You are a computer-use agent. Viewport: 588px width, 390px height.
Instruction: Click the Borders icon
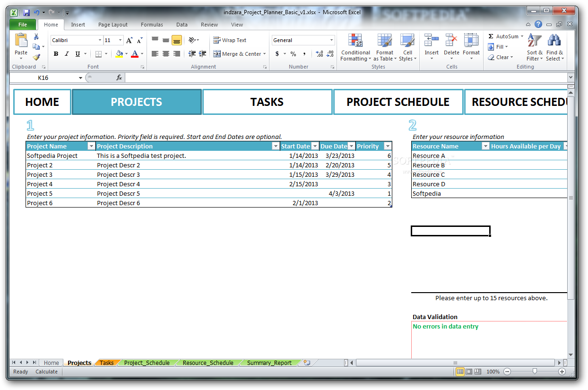point(98,54)
